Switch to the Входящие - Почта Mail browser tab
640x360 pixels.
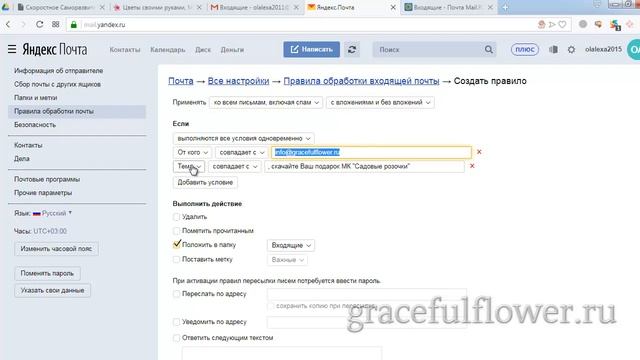click(x=449, y=7)
